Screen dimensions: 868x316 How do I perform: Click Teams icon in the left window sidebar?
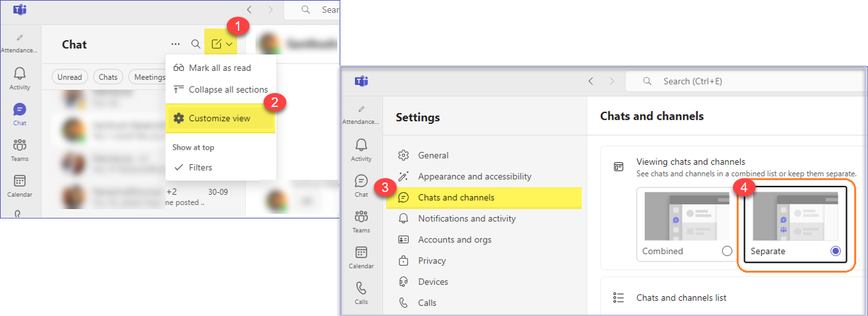[20, 148]
